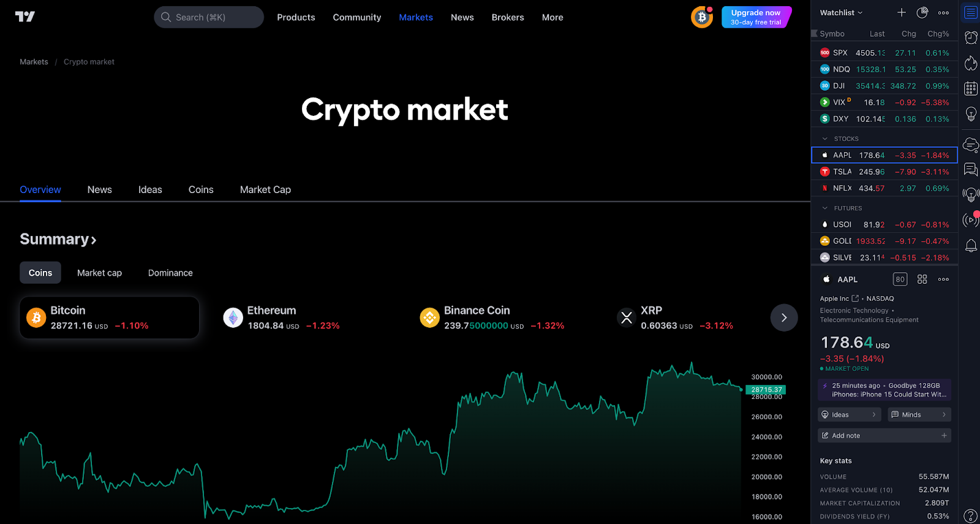The height and width of the screenshot is (524, 980).
Task: Collapse the FUTURES watchlist section
Action: [825, 208]
